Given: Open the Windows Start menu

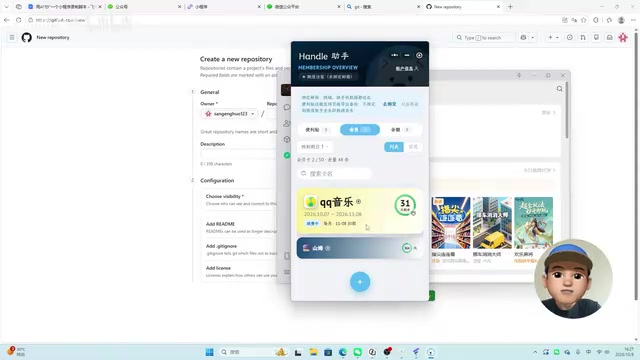Looking at the screenshot, I should click(x=209, y=352).
